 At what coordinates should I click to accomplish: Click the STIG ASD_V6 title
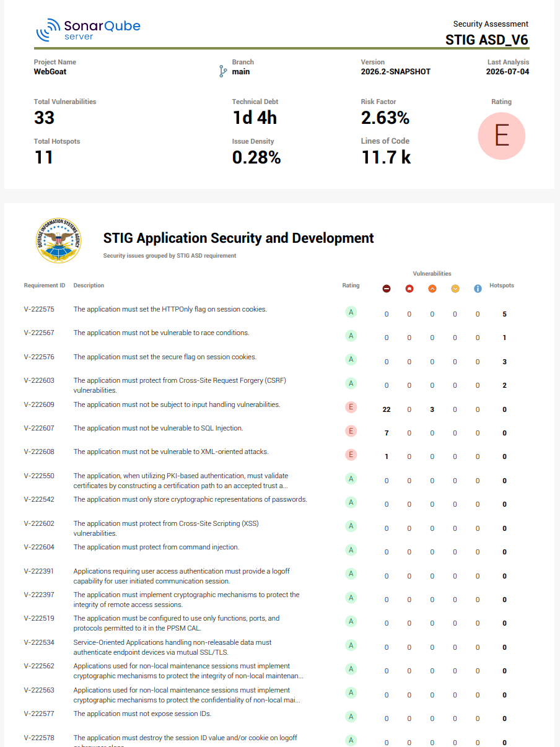click(487, 40)
